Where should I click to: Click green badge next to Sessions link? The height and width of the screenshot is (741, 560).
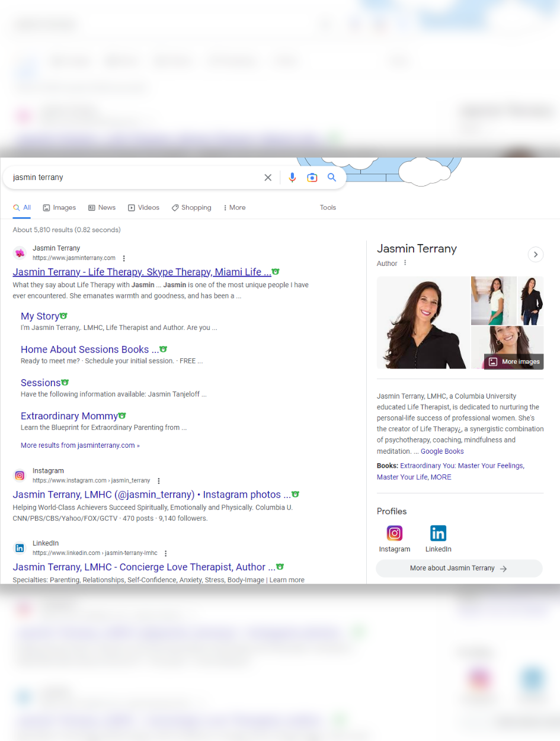[x=65, y=383]
